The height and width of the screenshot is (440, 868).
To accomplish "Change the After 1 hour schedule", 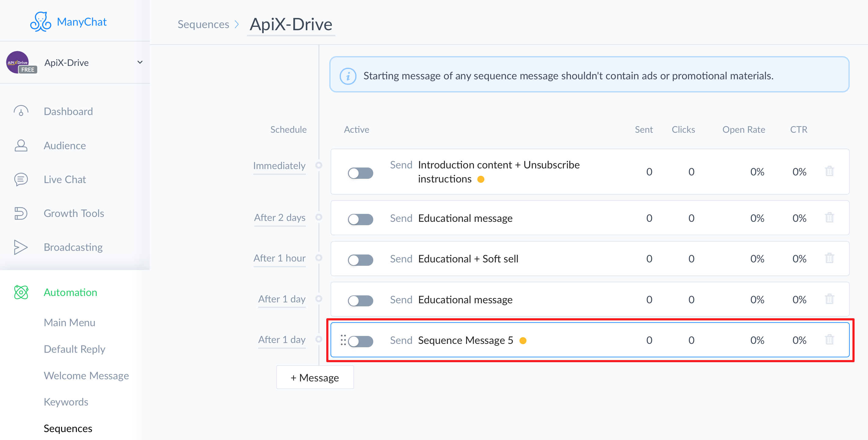I will (279, 258).
